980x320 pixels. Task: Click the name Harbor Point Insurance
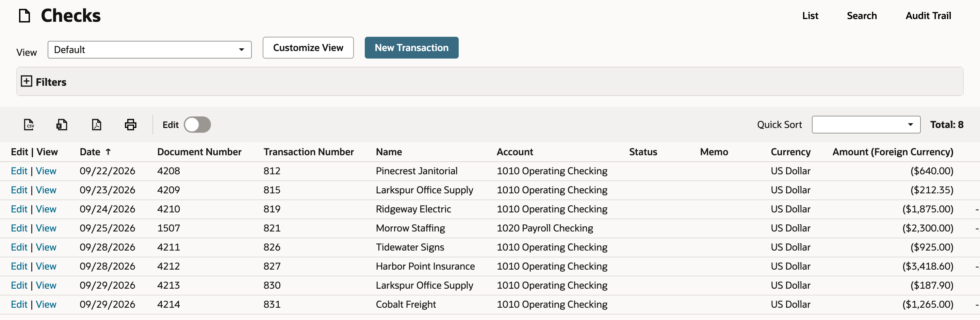click(425, 266)
